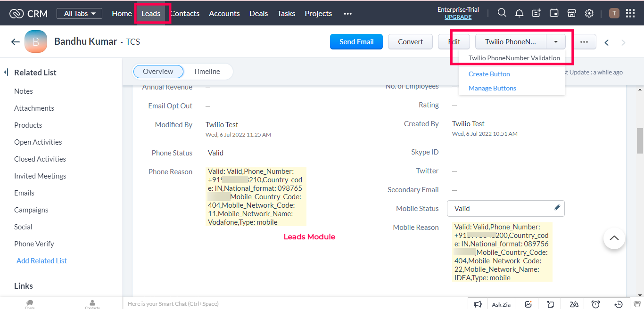Switch to the Overview view
644x309 pixels.
(x=158, y=72)
